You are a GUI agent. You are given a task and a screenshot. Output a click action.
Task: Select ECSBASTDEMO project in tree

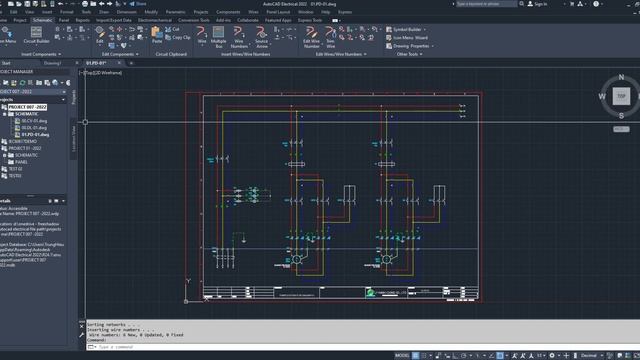[22, 141]
